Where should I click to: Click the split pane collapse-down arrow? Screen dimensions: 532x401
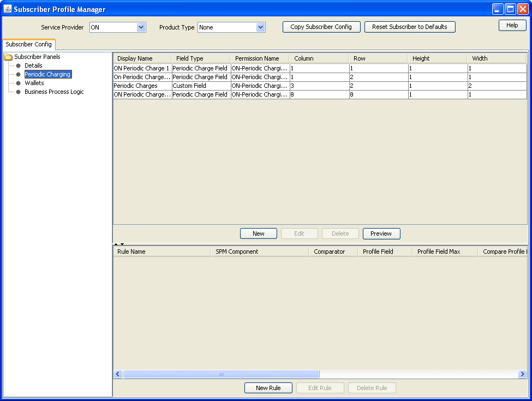point(122,244)
